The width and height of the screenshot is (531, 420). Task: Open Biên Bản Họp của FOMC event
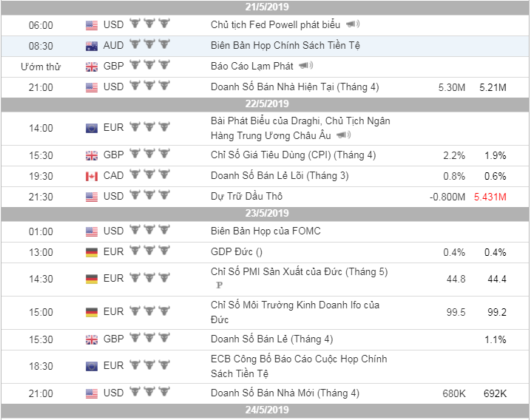pos(265,231)
